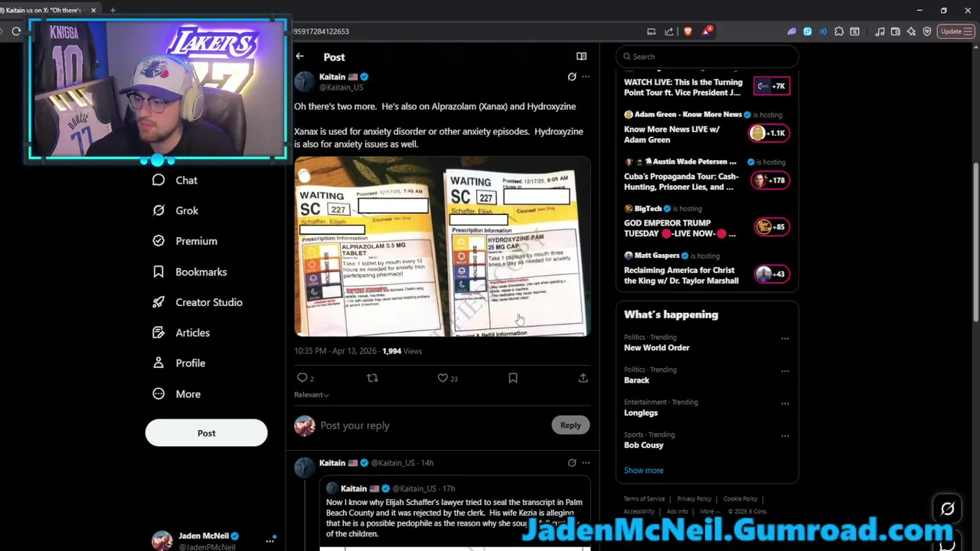The width and height of the screenshot is (980, 551).
Task: Open a new browser tab
Action: point(113,10)
